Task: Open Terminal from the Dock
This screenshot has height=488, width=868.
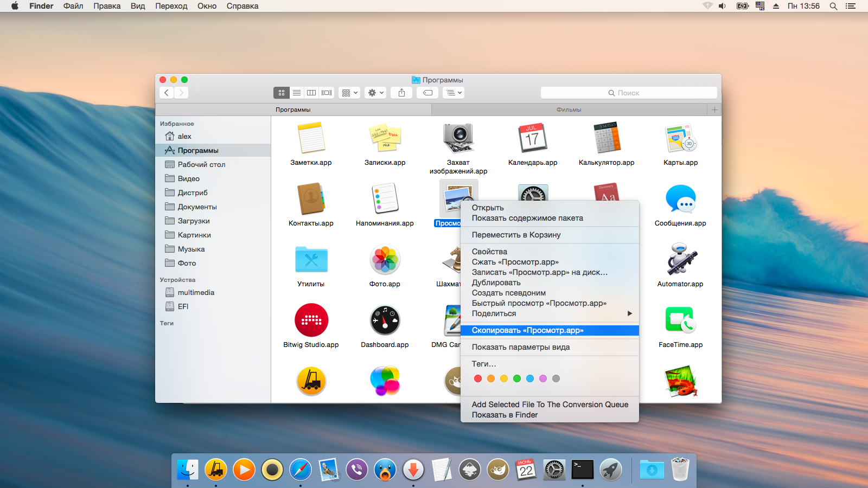Action: 583,470
